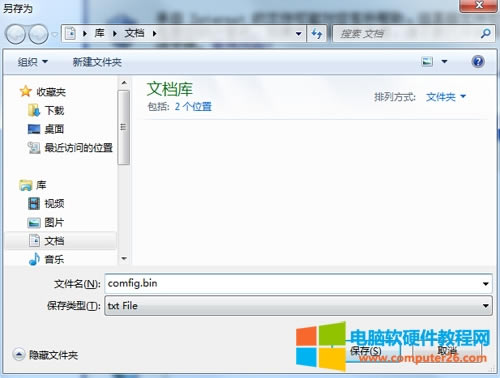Click the Forward navigation arrow button
The image size is (500, 378).
[38, 34]
